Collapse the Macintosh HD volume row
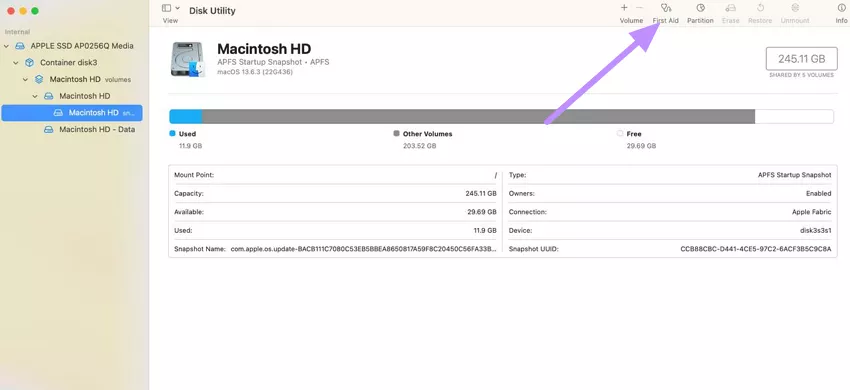Viewport: 850px width, 390px height. (35, 97)
